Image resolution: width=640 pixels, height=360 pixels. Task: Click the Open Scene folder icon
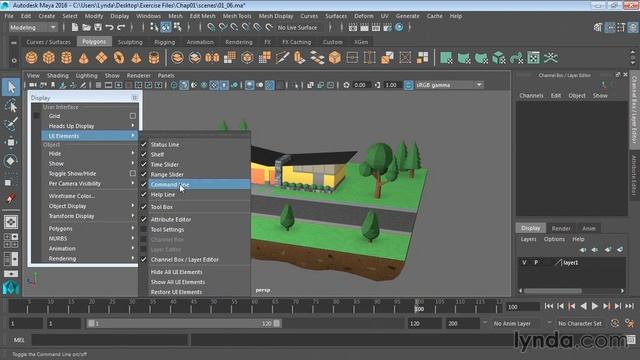(86, 27)
